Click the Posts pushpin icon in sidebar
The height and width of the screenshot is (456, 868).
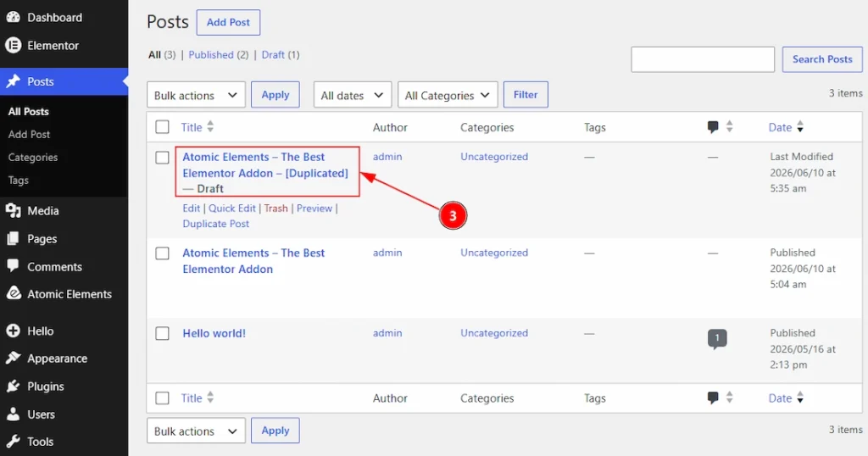[13, 81]
